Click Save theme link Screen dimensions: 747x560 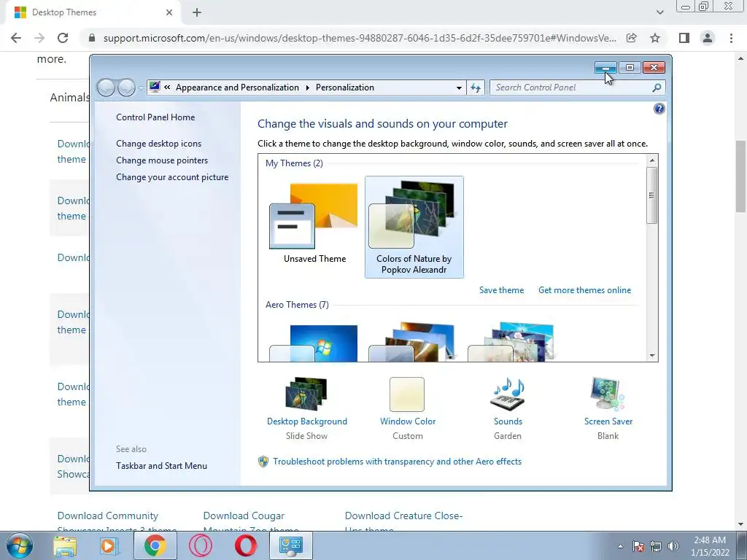tap(501, 290)
